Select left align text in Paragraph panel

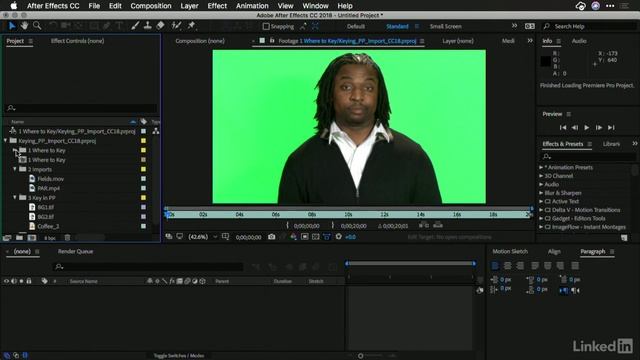pyautogui.click(x=495, y=266)
